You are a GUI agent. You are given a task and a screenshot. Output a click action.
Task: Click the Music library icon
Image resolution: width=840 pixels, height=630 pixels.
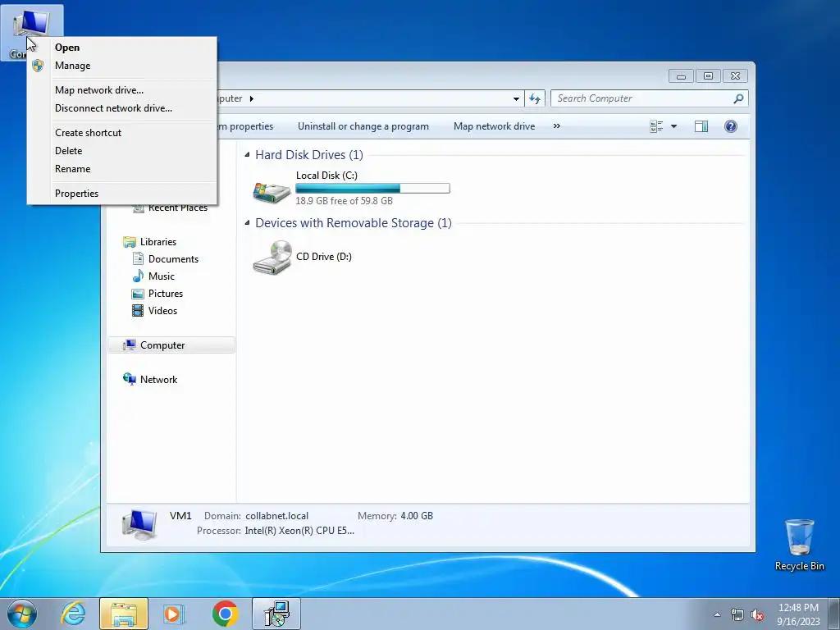(138, 276)
